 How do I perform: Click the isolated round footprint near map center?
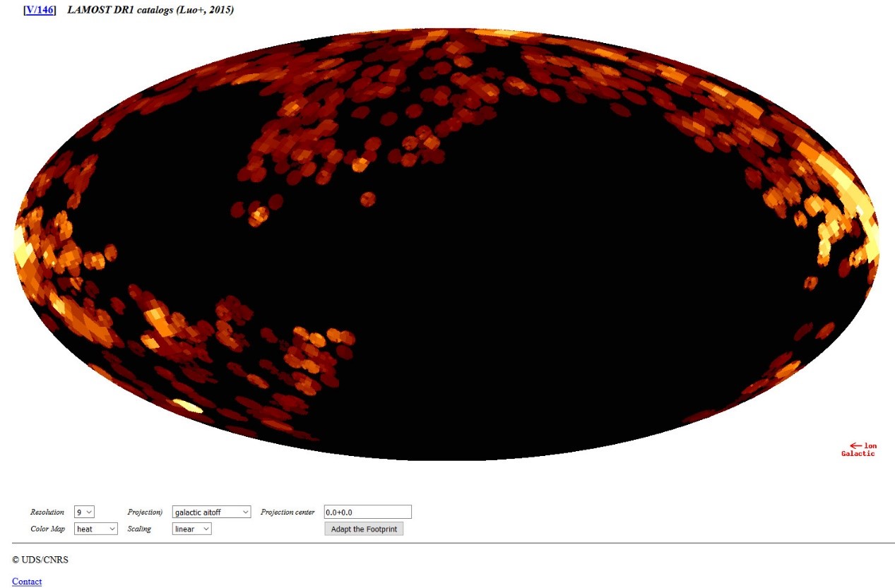click(367, 199)
